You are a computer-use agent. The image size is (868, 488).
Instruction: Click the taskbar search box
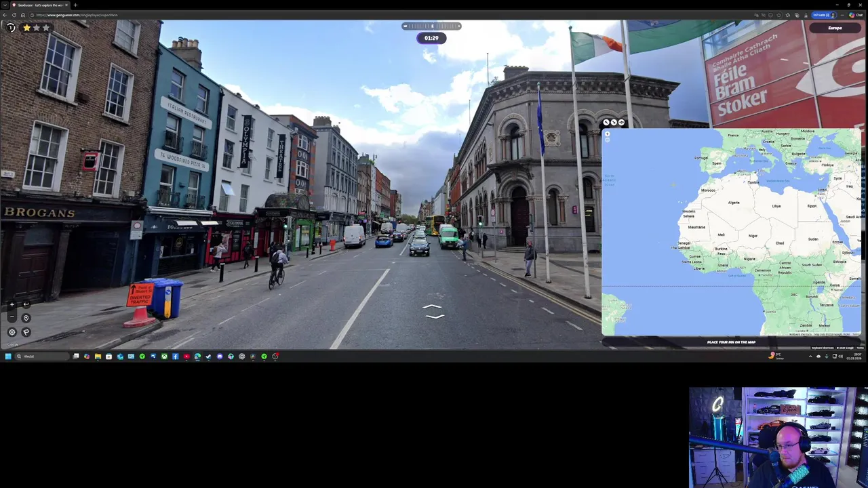[x=42, y=356]
